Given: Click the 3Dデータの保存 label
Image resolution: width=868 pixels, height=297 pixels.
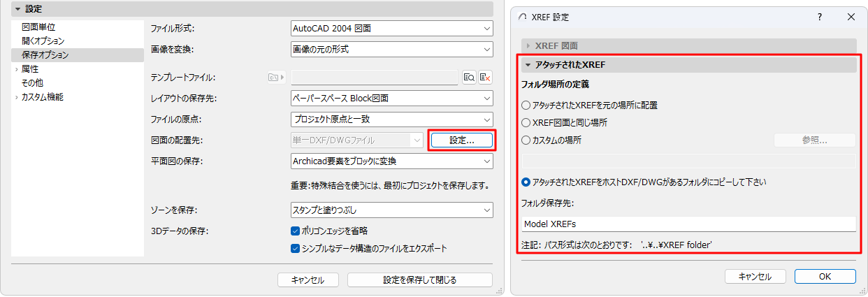Looking at the screenshot, I should click(x=180, y=231).
